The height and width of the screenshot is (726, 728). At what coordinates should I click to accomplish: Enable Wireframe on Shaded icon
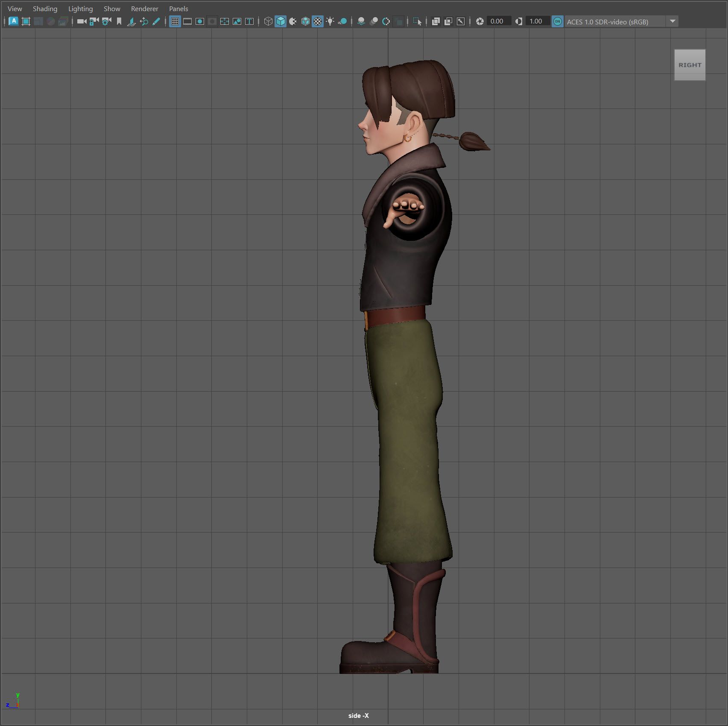click(305, 21)
